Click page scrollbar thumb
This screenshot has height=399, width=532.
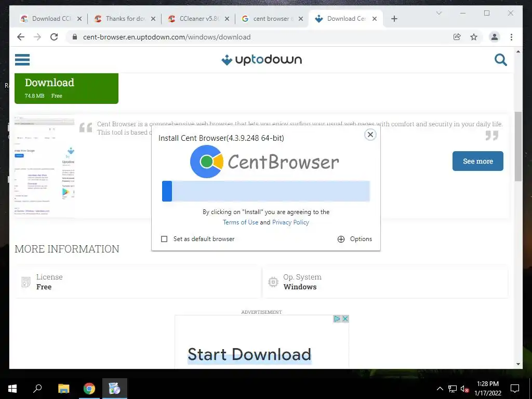click(518, 147)
